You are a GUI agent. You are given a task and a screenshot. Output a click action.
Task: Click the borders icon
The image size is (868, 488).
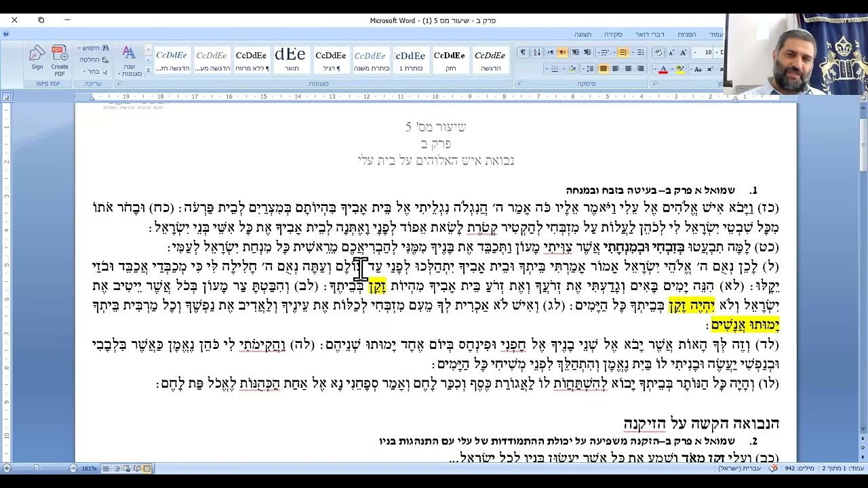click(x=555, y=68)
